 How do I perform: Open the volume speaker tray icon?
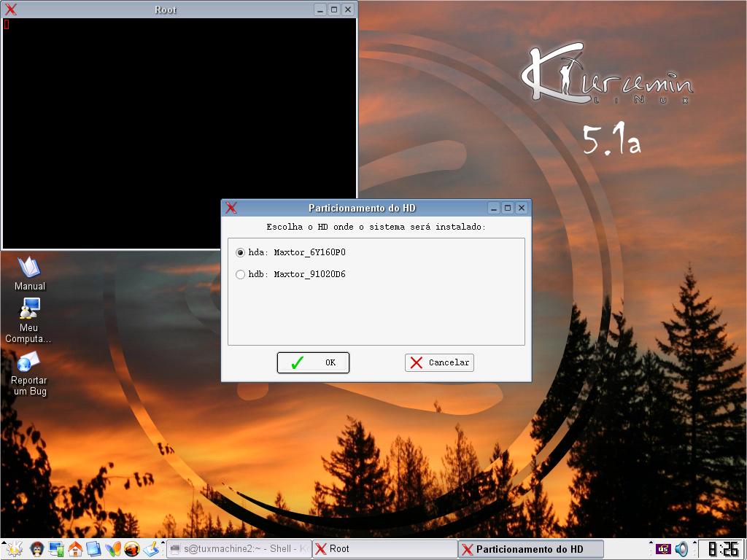[x=682, y=549]
